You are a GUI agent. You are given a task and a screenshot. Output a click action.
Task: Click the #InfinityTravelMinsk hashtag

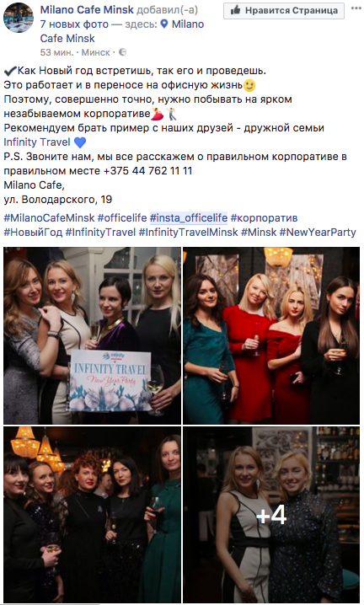tap(189, 233)
